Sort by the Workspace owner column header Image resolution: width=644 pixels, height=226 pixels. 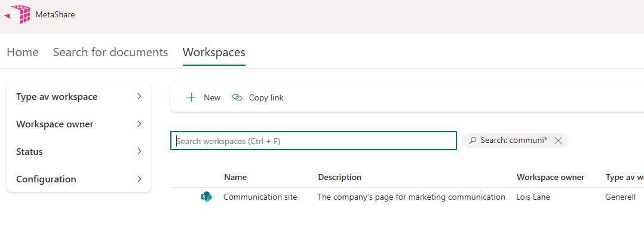pos(550,177)
